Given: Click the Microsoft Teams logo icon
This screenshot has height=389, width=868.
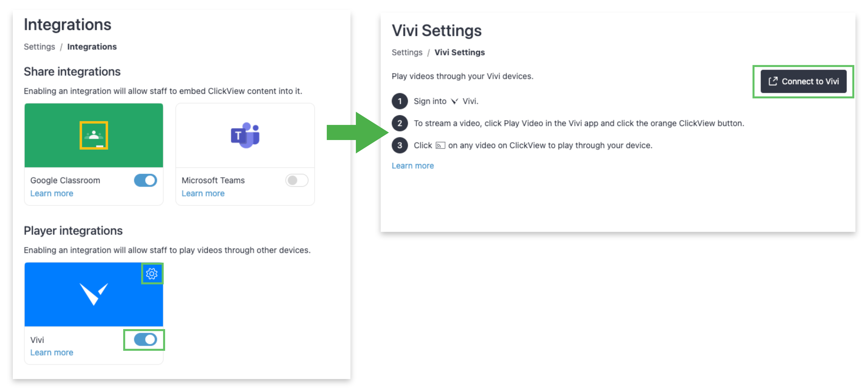Looking at the screenshot, I should (245, 135).
